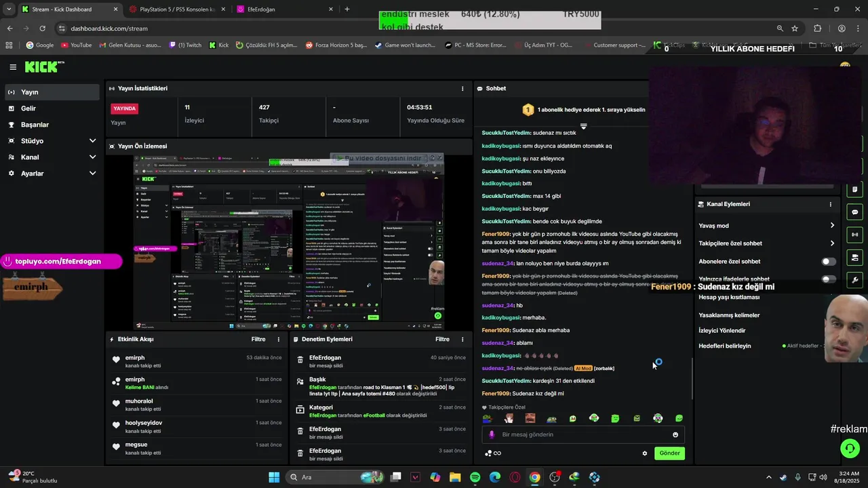
Task: Click the document icon in right strip
Action: coord(854,190)
